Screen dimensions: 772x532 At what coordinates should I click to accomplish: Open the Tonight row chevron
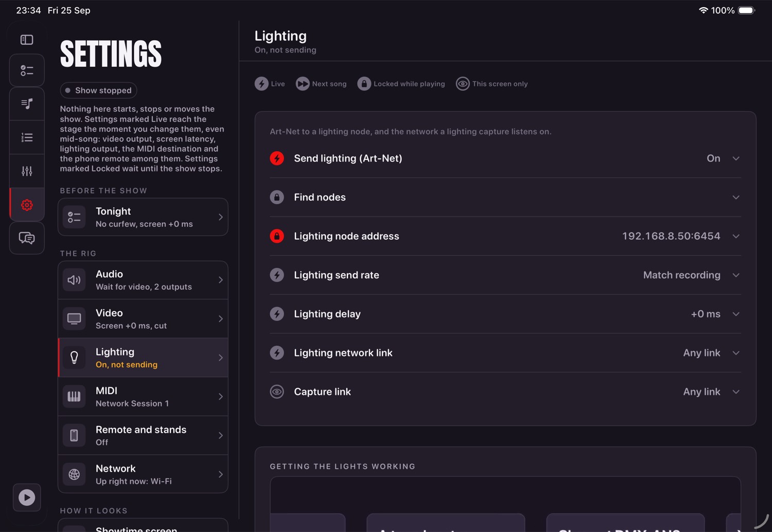[220, 217]
